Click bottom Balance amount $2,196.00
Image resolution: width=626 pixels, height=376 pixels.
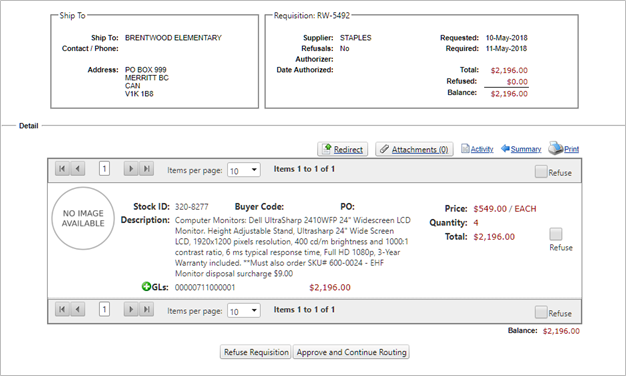point(561,331)
